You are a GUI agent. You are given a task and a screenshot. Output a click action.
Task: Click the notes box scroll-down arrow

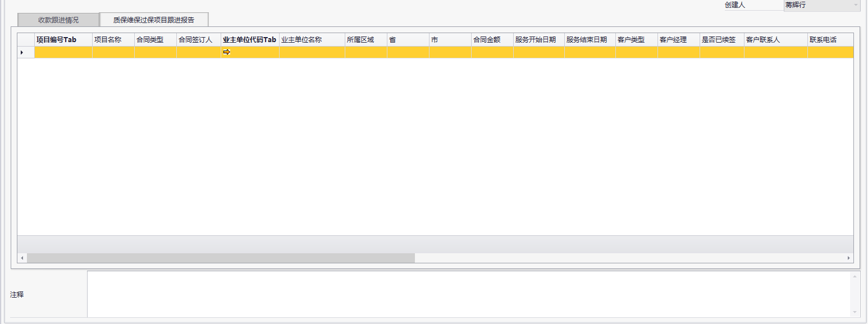(x=855, y=312)
